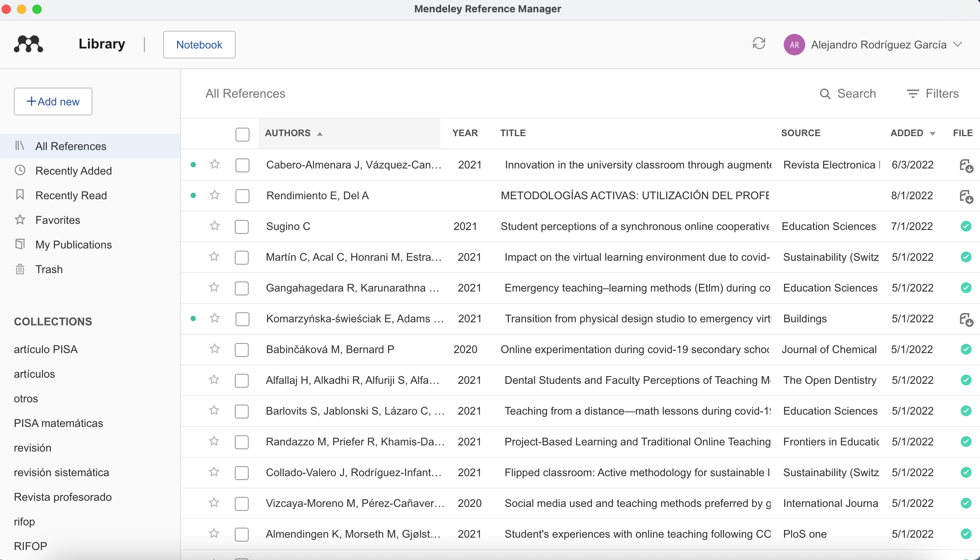Open the PISA matemáticas collection

point(59,423)
